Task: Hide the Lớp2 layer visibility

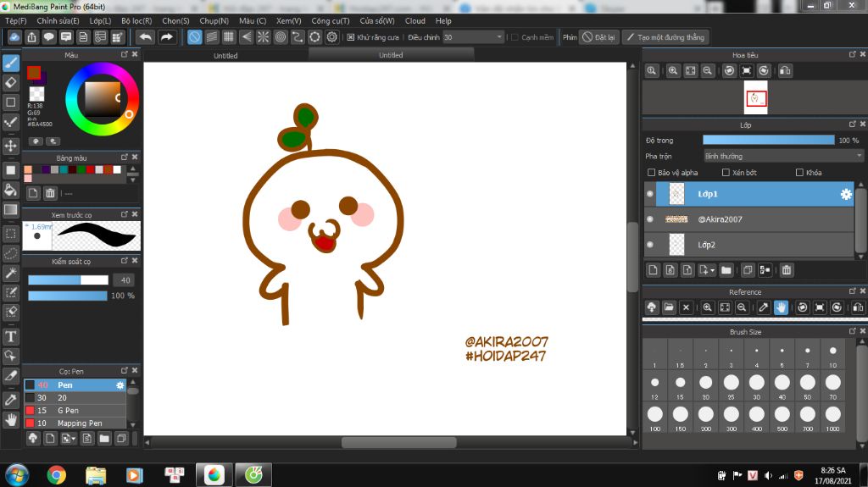Action: (650, 245)
